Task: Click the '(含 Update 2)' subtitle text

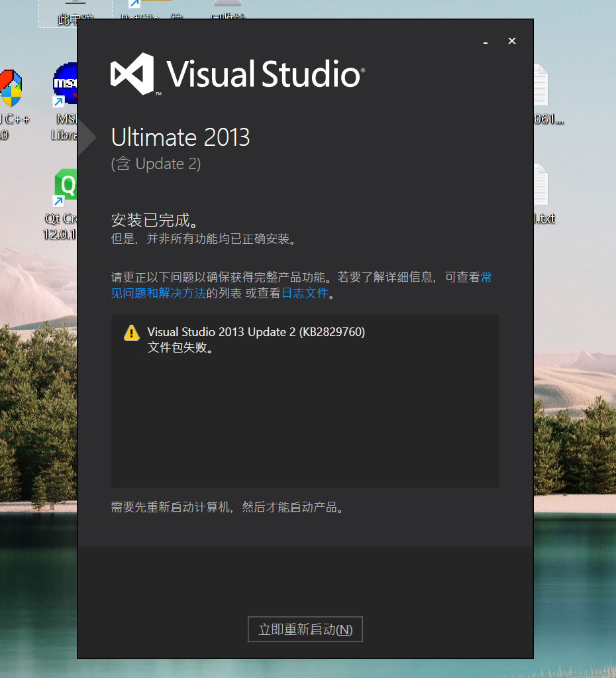Action: pos(156,164)
